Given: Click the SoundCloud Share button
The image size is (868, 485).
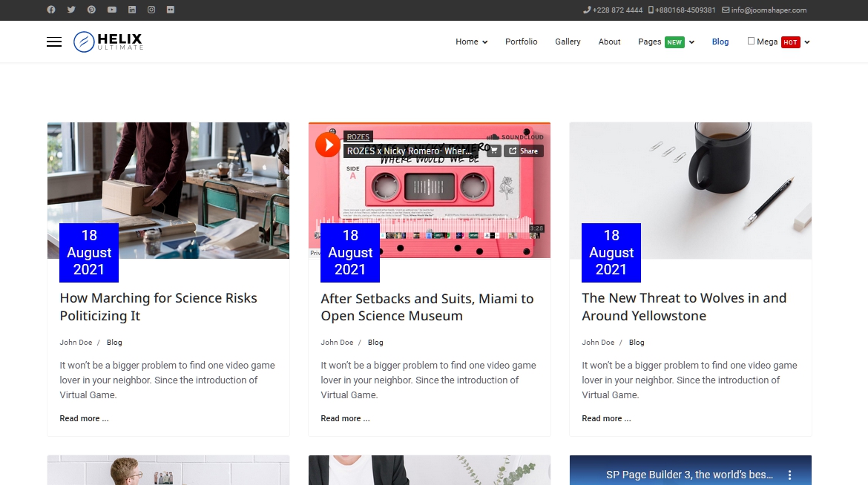Looking at the screenshot, I should 524,151.
